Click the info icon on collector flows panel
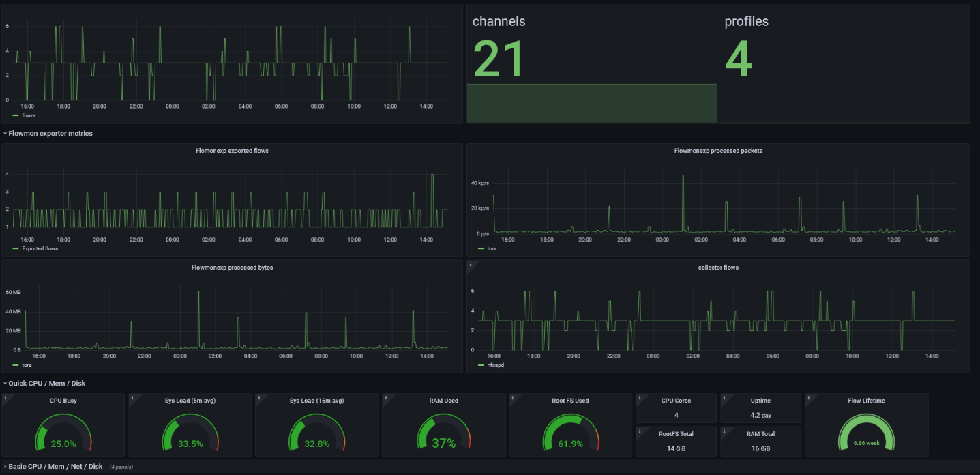The image size is (980, 475). [472, 263]
